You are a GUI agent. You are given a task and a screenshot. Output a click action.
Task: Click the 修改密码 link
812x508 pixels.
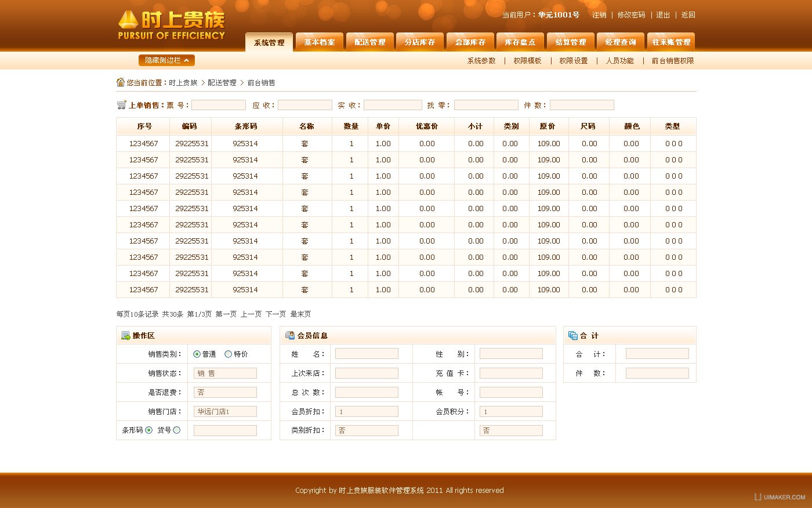(x=631, y=15)
